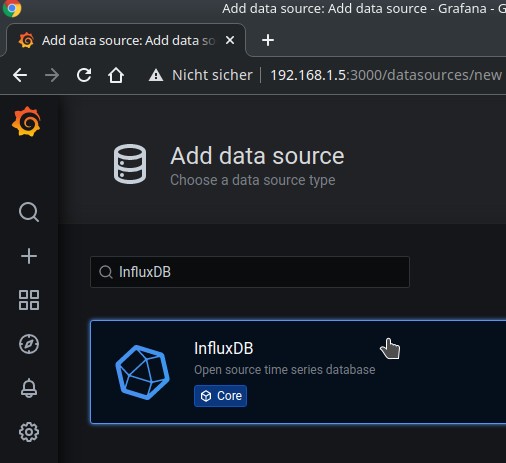The image size is (506, 463).
Task: Go forward in browser history
Action: point(52,75)
